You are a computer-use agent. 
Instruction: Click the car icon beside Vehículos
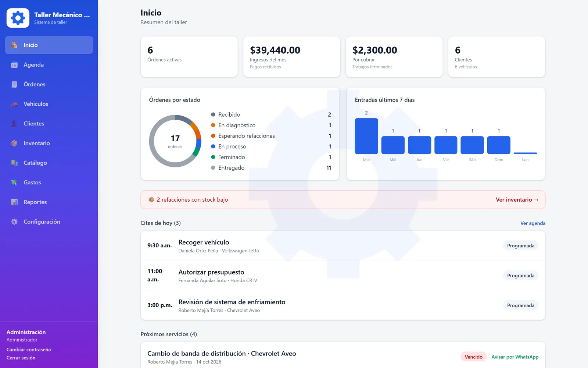point(14,104)
